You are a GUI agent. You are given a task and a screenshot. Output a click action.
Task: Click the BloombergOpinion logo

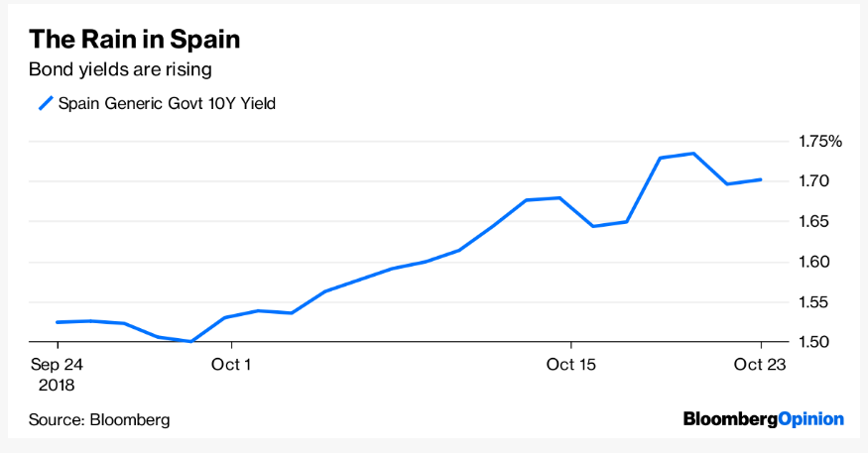[x=764, y=419]
